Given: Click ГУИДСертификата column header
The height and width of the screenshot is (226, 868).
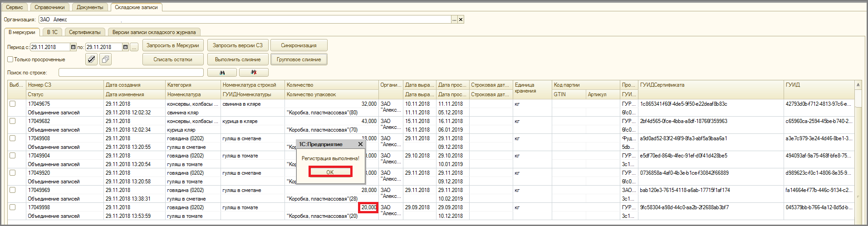Looking at the screenshot, I should tap(711, 85).
